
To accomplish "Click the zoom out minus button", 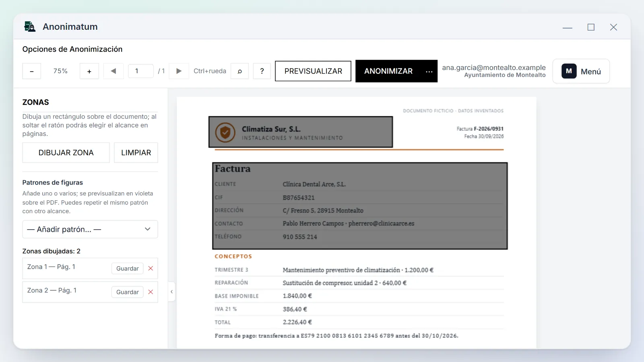I will [x=31, y=71].
